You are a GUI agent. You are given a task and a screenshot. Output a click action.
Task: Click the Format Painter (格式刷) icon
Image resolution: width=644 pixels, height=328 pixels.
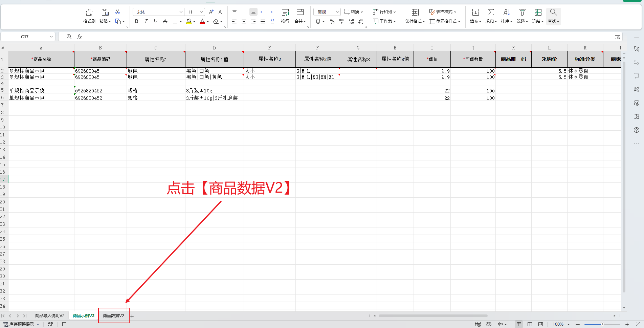coord(89,13)
